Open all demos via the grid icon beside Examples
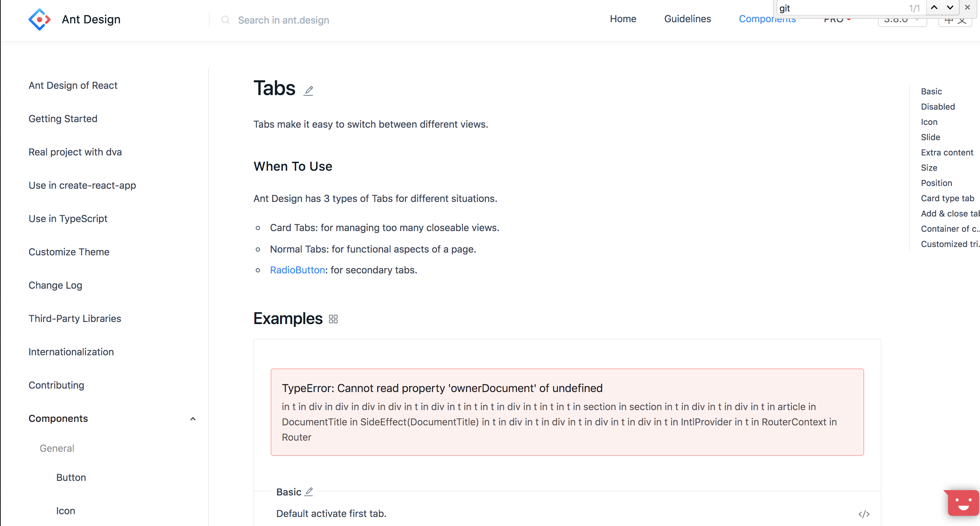980x526 pixels. tap(333, 319)
